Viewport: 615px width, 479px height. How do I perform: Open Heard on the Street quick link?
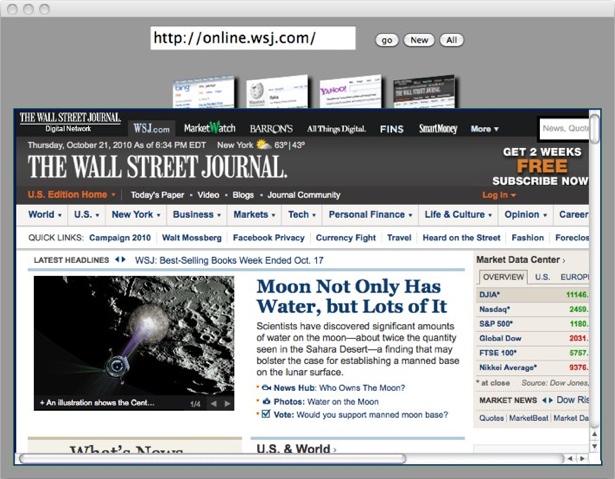click(x=461, y=238)
